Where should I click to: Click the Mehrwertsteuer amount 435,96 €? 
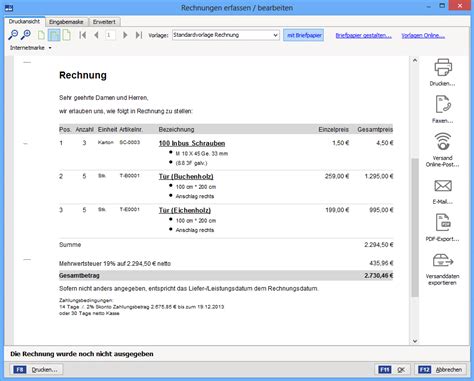click(381, 263)
